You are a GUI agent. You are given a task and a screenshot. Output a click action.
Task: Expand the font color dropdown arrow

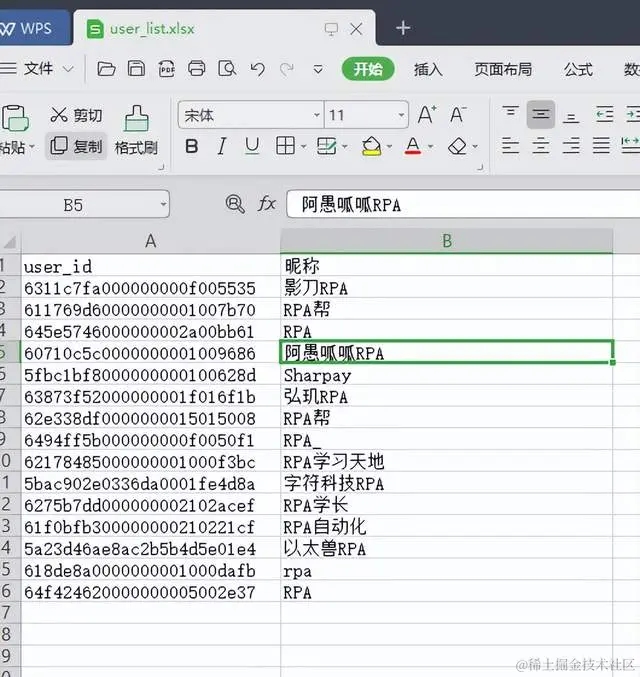point(430,147)
